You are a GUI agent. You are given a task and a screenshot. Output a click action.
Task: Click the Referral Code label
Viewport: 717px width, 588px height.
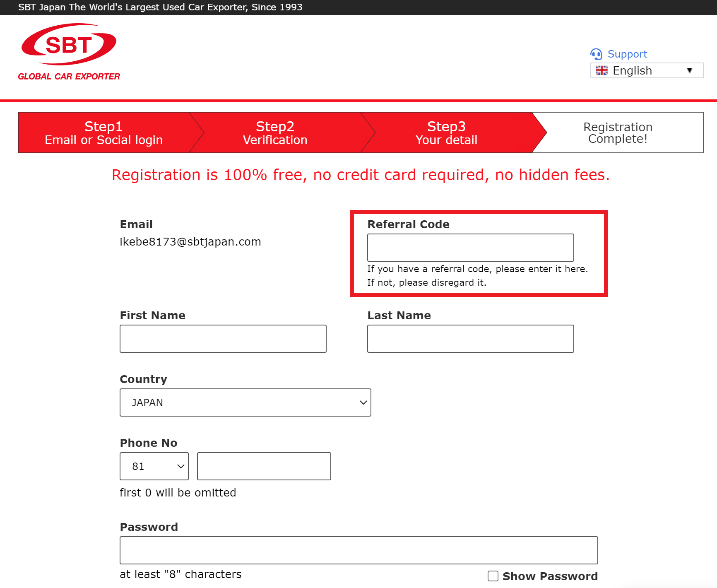tap(408, 224)
